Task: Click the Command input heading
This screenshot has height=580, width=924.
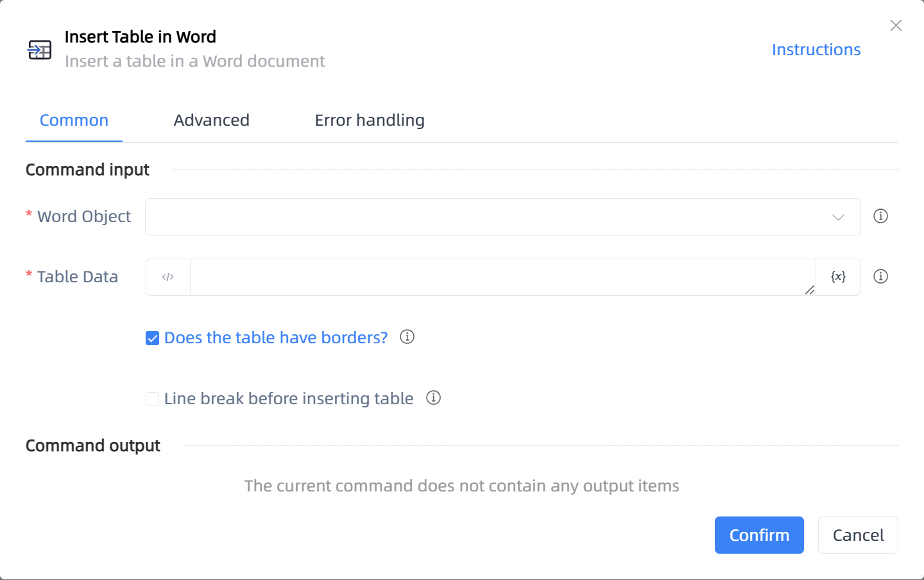Action: click(87, 170)
